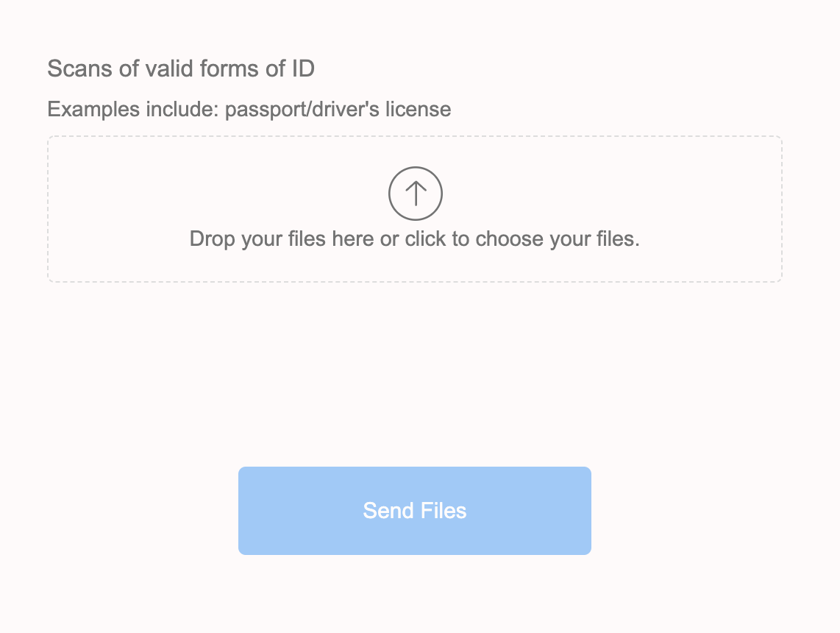Select the dashed-border upload box

(x=415, y=209)
